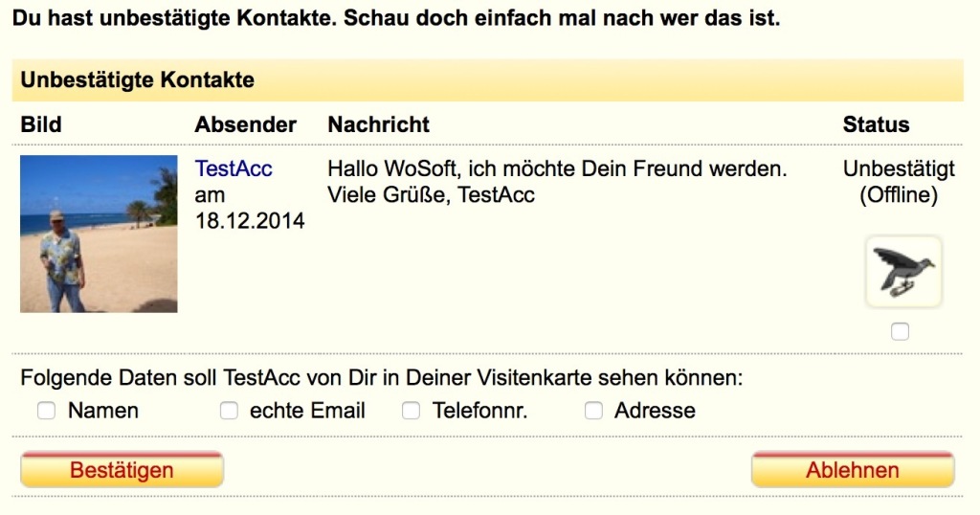980x515 pixels.
Task: Click the Nachricht column header
Action: 379,124
